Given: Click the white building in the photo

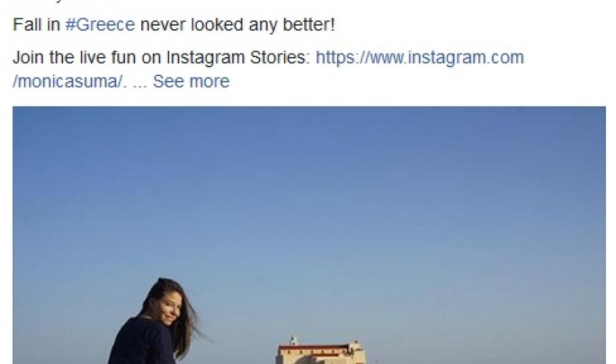Looking at the screenshot, I should coord(319,354).
